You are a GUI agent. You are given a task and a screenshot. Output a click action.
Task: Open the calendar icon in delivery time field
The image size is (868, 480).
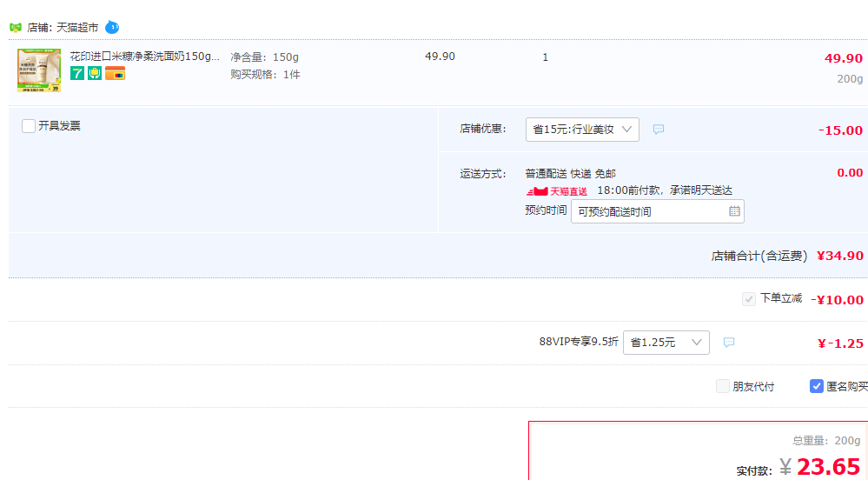(734, 211)
